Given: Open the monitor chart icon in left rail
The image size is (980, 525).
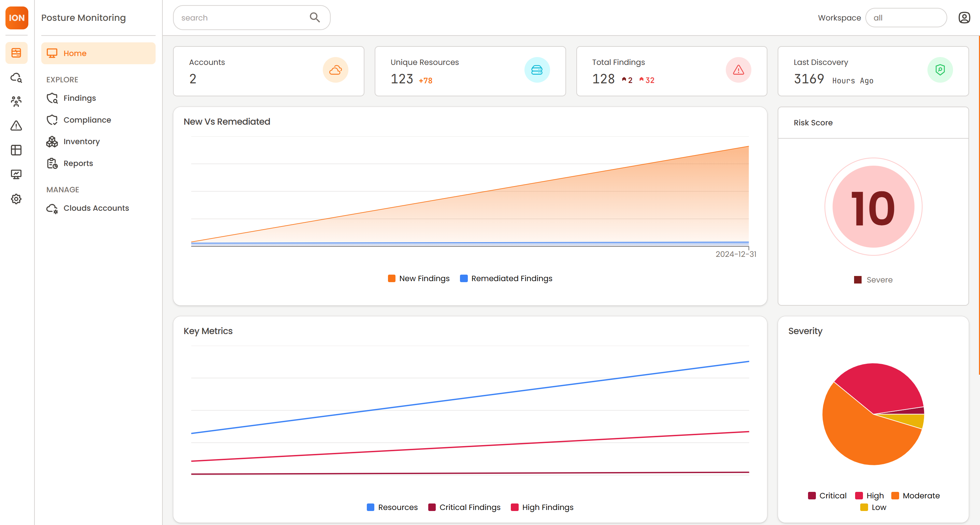Looking at the screenshot, I should [16, 174].
